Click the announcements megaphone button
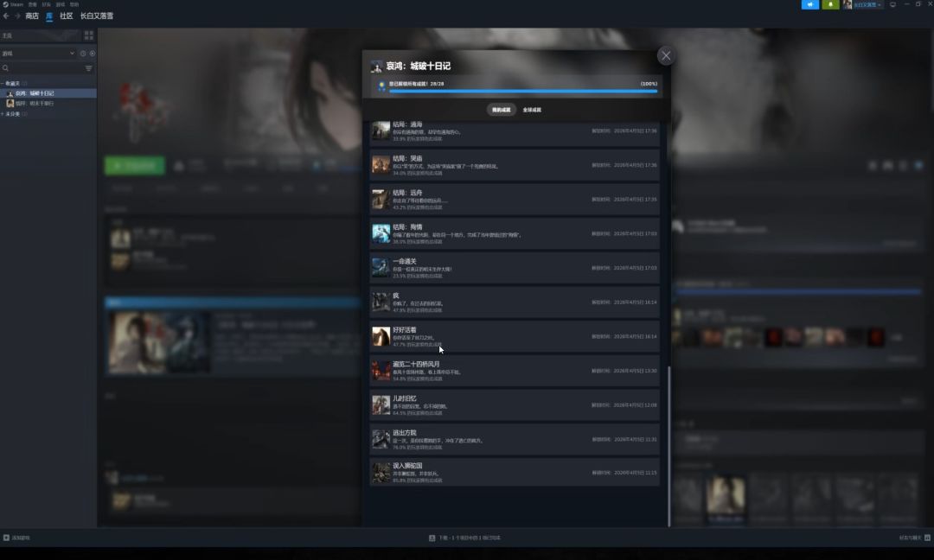 coord(810,4)
